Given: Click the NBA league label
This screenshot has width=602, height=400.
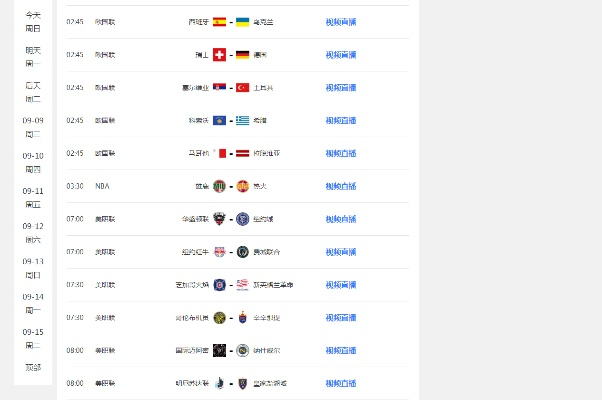Looking at the screenshot, I should click(103, 186).
